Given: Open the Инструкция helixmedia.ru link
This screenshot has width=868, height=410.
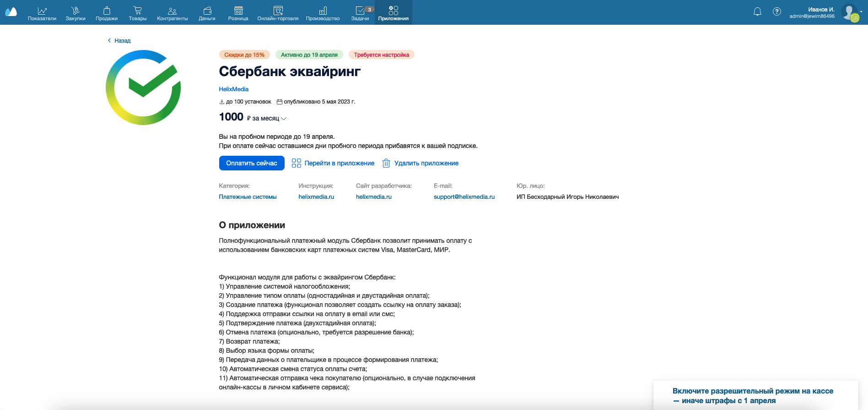Looking at the screenshot, I should point(316,197).
